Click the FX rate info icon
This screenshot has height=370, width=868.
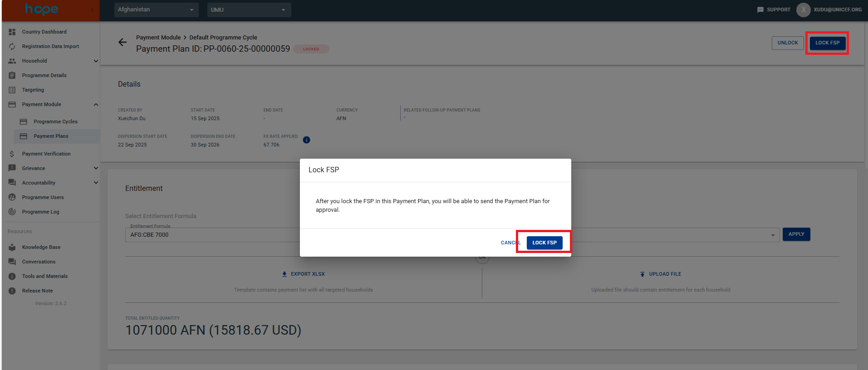(x=306, y=140)
